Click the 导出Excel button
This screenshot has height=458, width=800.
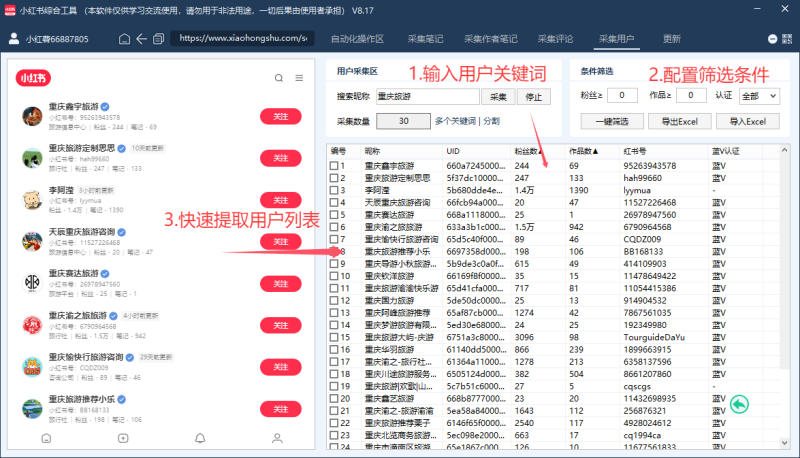(x=680, y=121)
